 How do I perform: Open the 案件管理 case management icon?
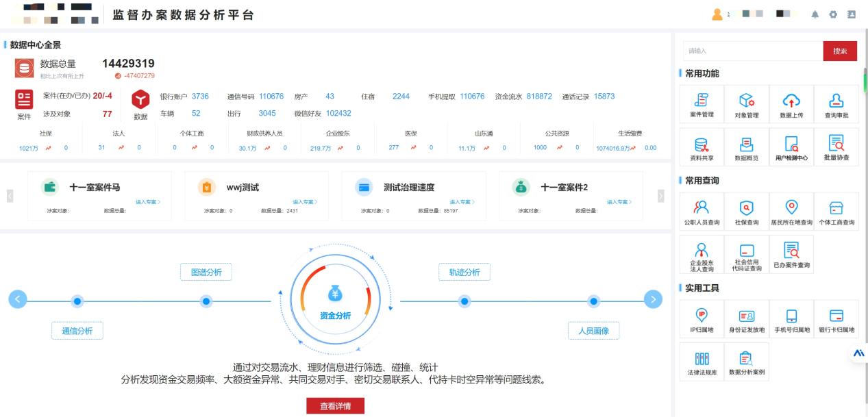702,101
